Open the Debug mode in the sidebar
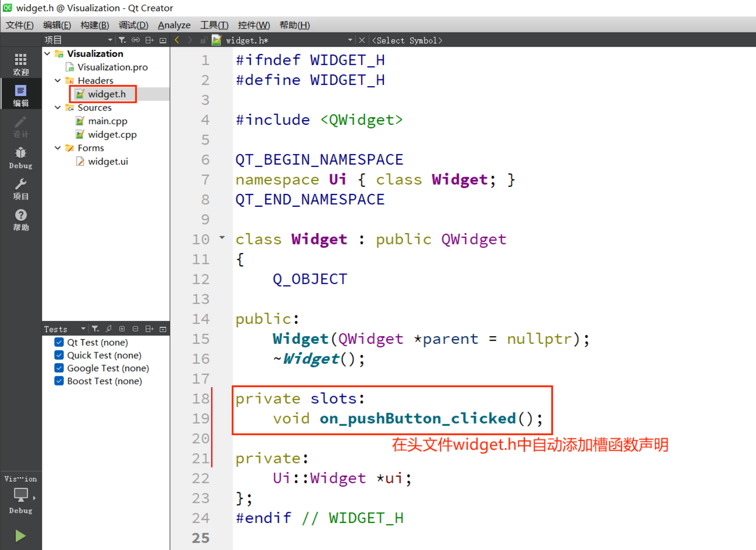This screenshot has height=550, width=756. [x=20, y=157]
